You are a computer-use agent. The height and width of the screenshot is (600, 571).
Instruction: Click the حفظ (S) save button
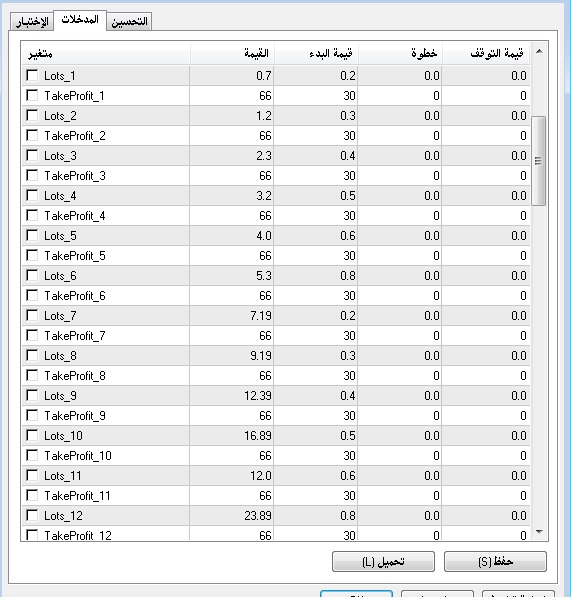tap(495, 561)
